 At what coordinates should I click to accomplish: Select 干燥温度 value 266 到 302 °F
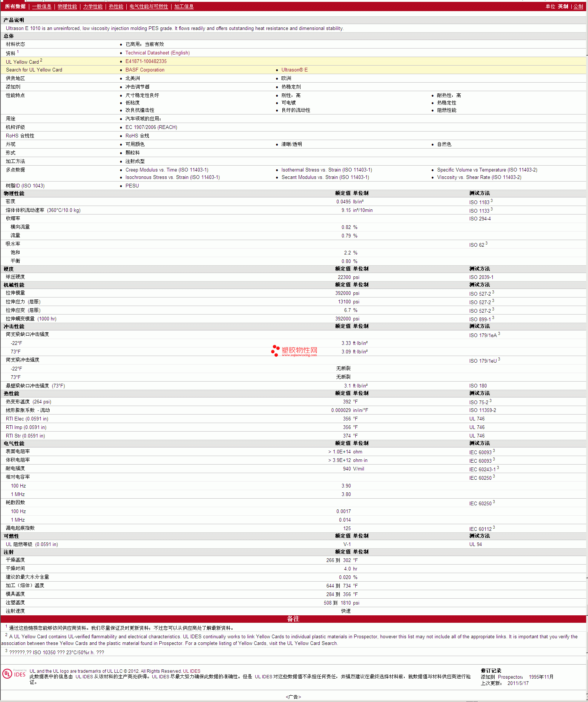(x=342, y=560)
